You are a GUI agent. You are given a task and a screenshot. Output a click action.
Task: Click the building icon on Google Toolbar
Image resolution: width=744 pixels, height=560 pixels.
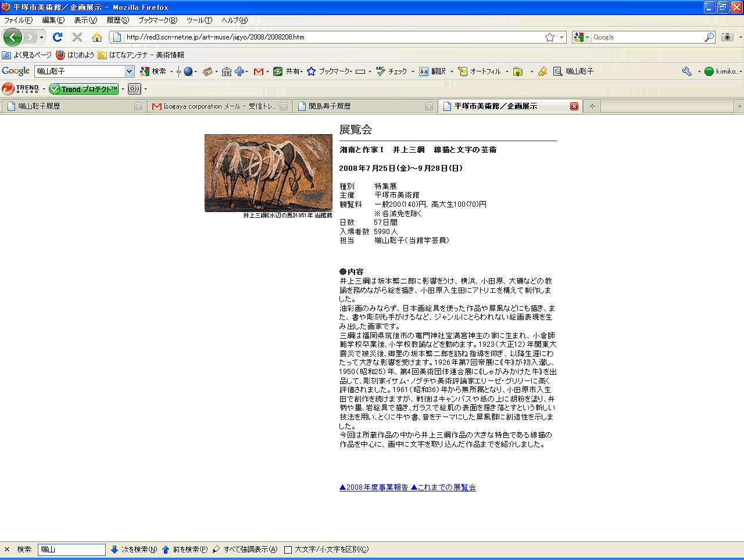click(227, 71)
